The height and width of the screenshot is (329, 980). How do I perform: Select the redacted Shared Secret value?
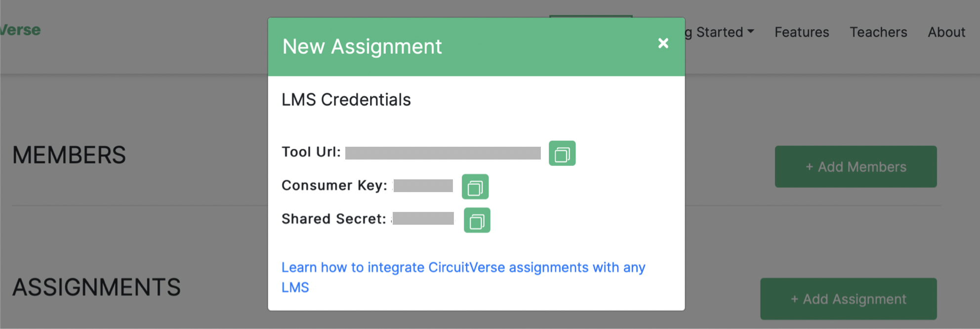click(x=423, y=219)
